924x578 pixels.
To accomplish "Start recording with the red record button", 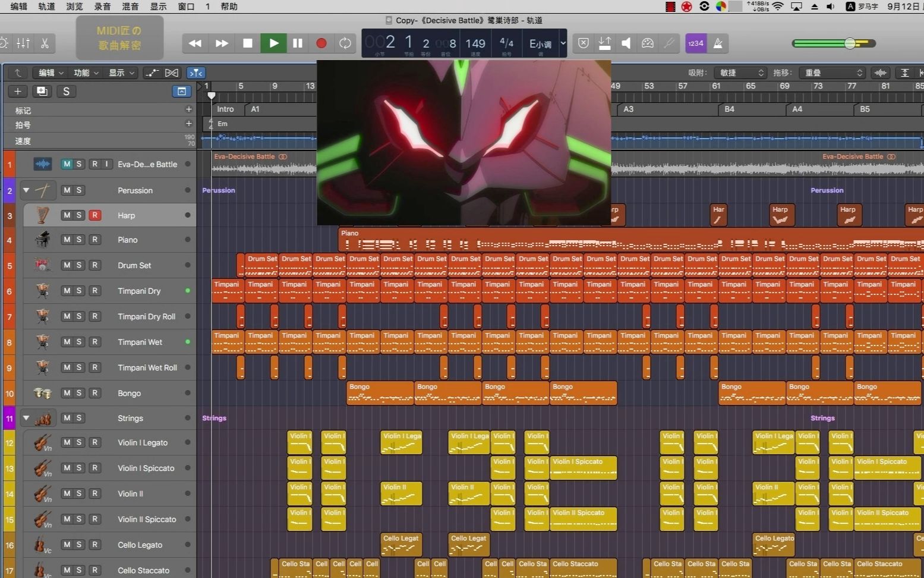I will (x=321, y=43).
